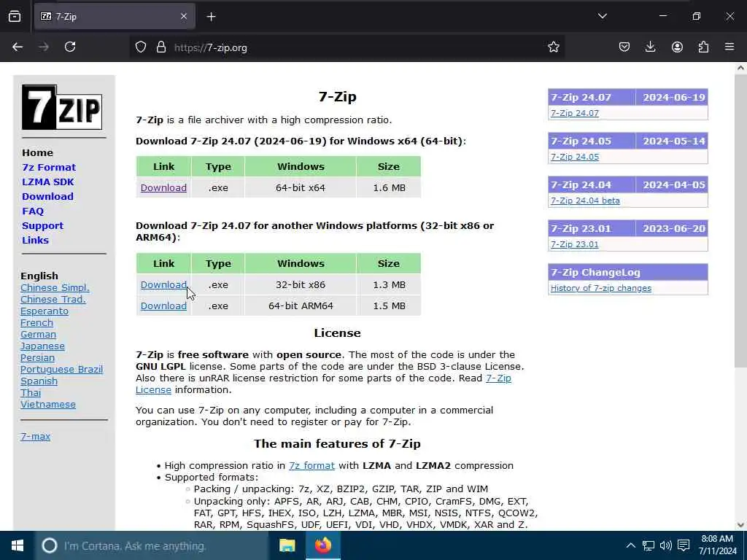Click the Firefox View icon in the tab bar
The image size is (747, 560).
tap(15, 17)
